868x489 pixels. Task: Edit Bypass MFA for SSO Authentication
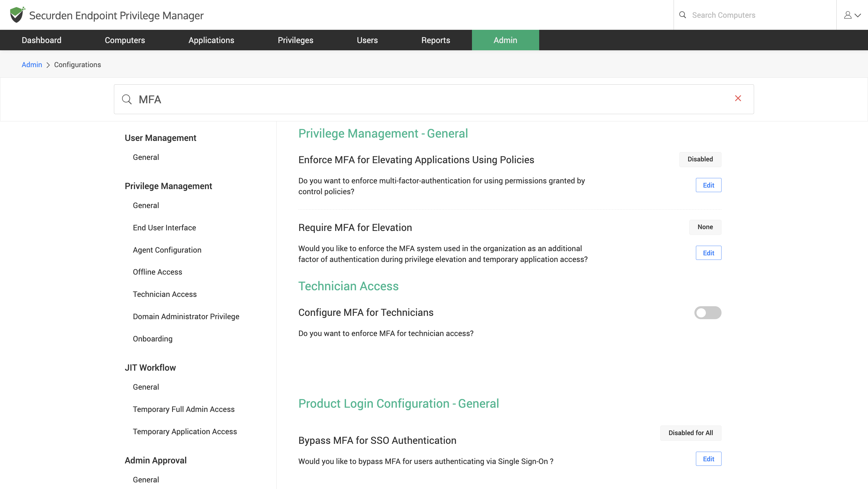(x=708, y=459)
